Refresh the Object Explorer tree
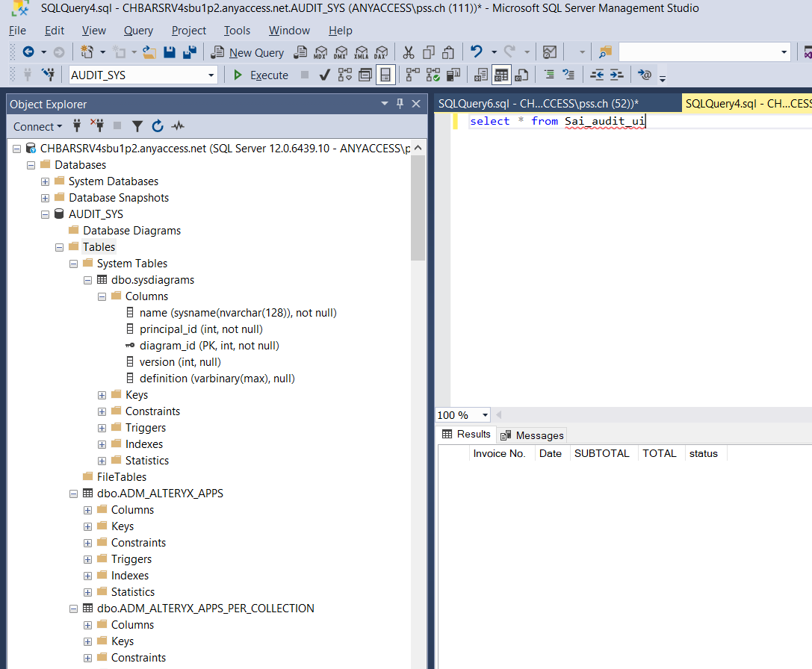This screenshot has width=812, height=669. click(158, 126)
